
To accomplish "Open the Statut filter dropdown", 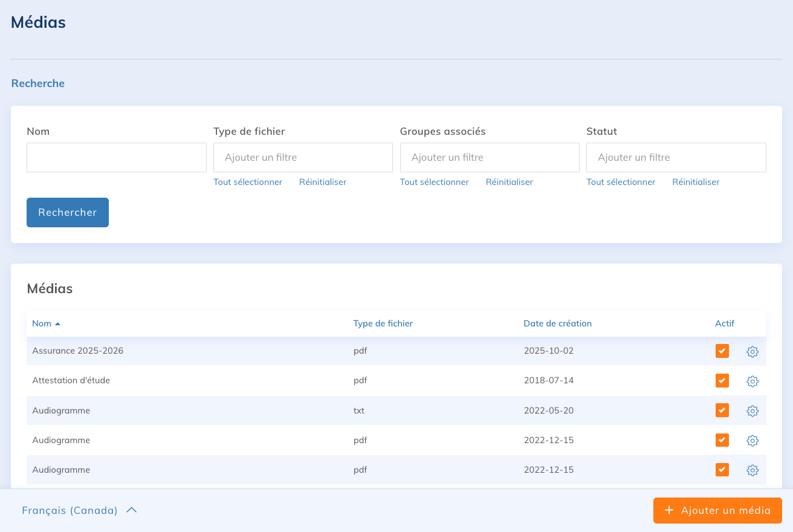I will (x=676, y=157).
